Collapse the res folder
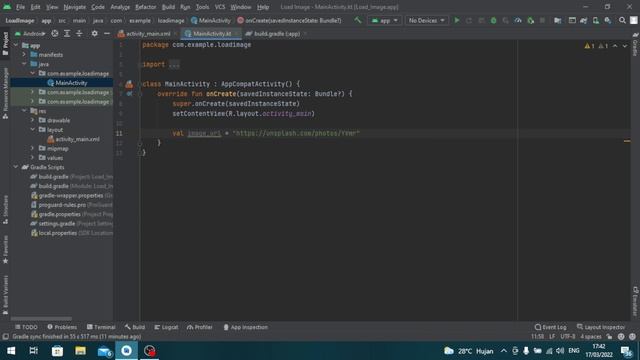640x360 pixels. [24, 111]
